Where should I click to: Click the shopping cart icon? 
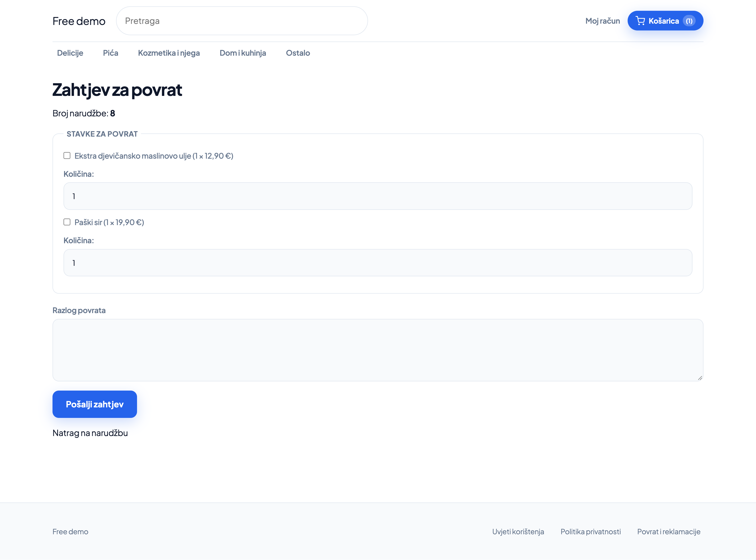coord(640,21)
